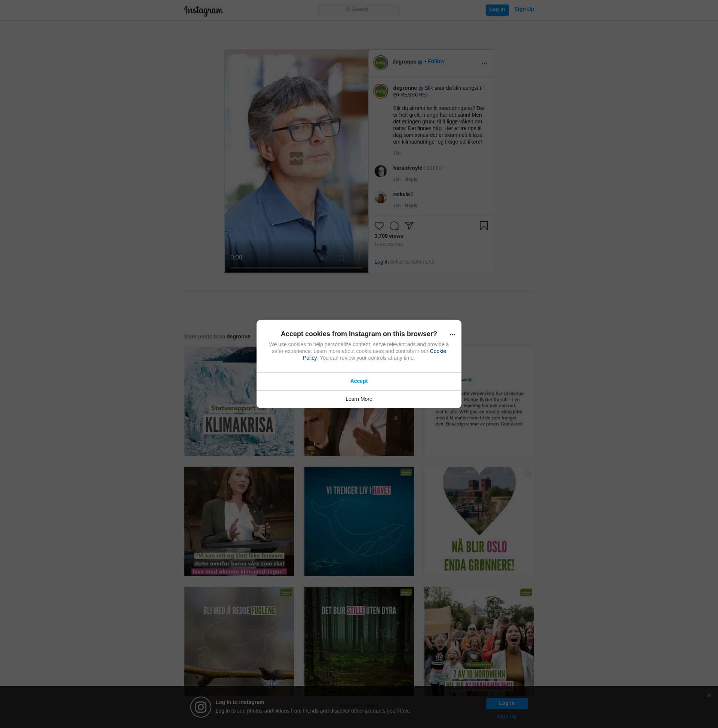
Task: Click the Instagram logo
Action: pos(203,10)
